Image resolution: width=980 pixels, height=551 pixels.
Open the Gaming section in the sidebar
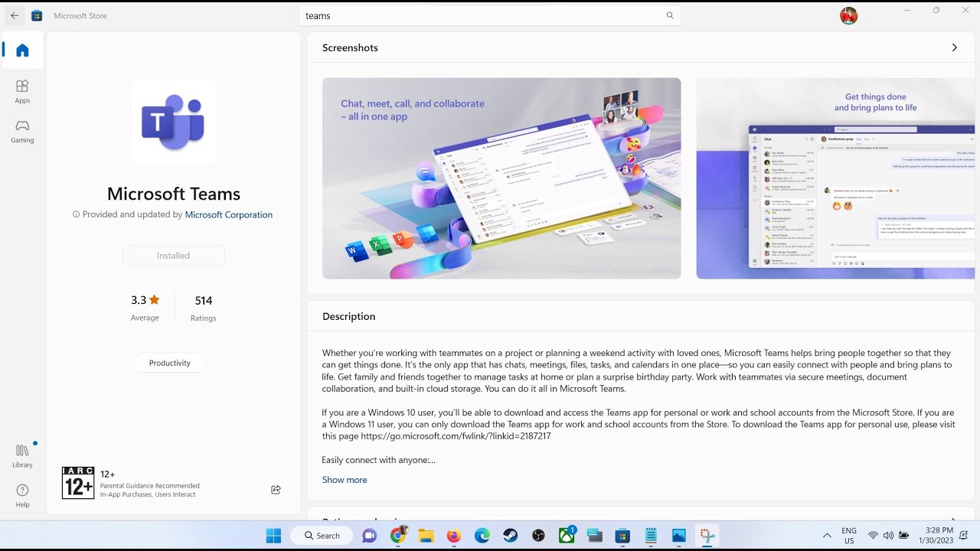pyautogui.click(x=22, y=131)
